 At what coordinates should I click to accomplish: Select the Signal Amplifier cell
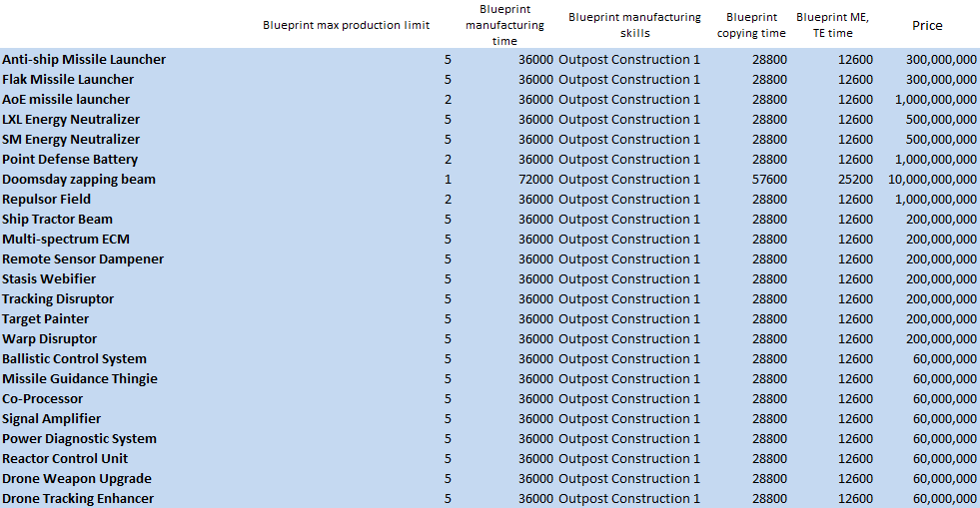tap(51, 419)
